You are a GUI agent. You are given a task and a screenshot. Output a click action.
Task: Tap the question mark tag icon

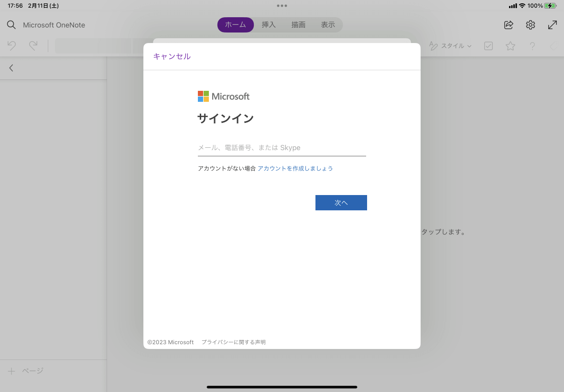532,46
